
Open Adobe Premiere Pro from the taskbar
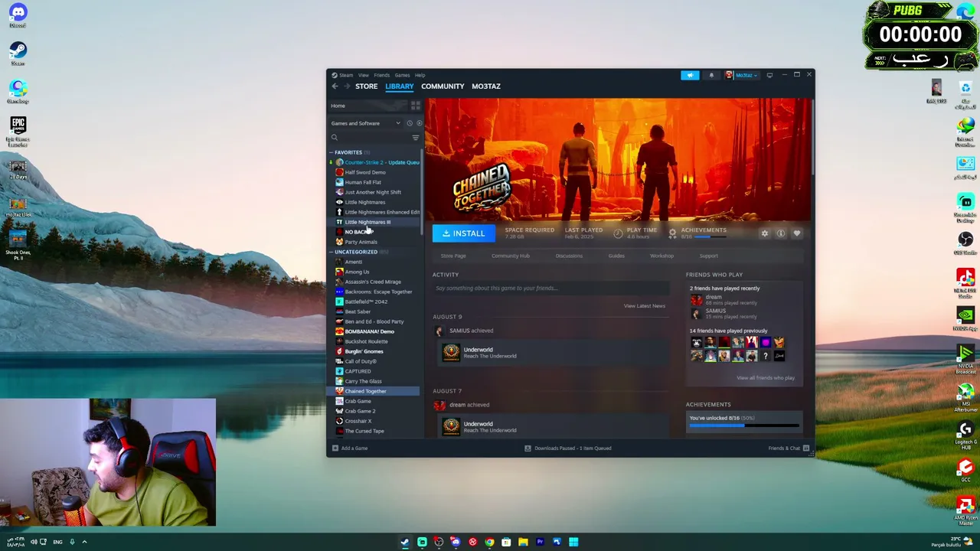coord(540,542)
